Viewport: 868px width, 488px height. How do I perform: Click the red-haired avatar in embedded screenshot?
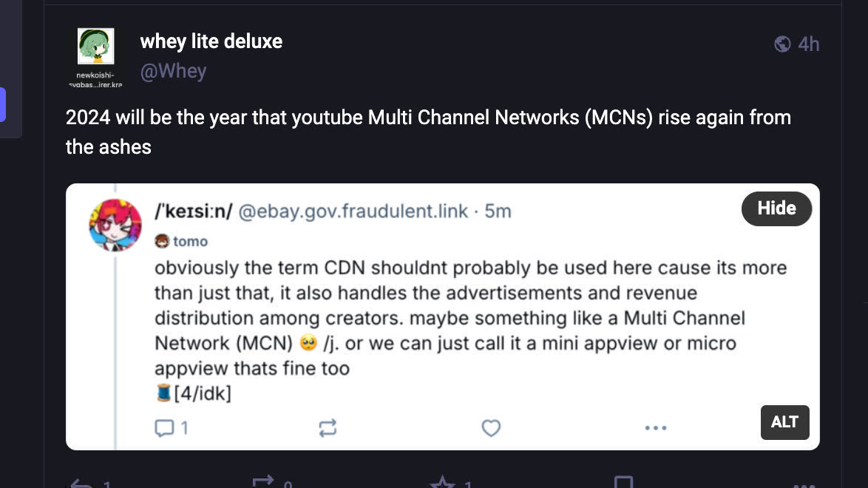(x=115, y=225)
